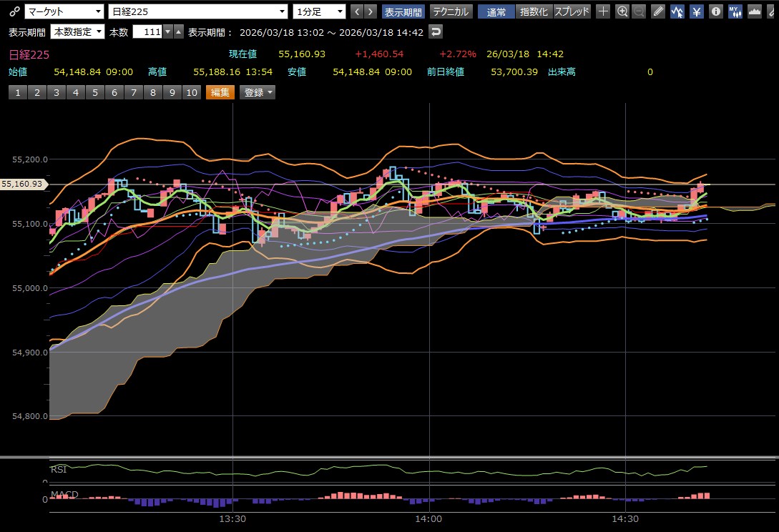Click the 本数 bar count input field
779x532 pixels.
148,32
